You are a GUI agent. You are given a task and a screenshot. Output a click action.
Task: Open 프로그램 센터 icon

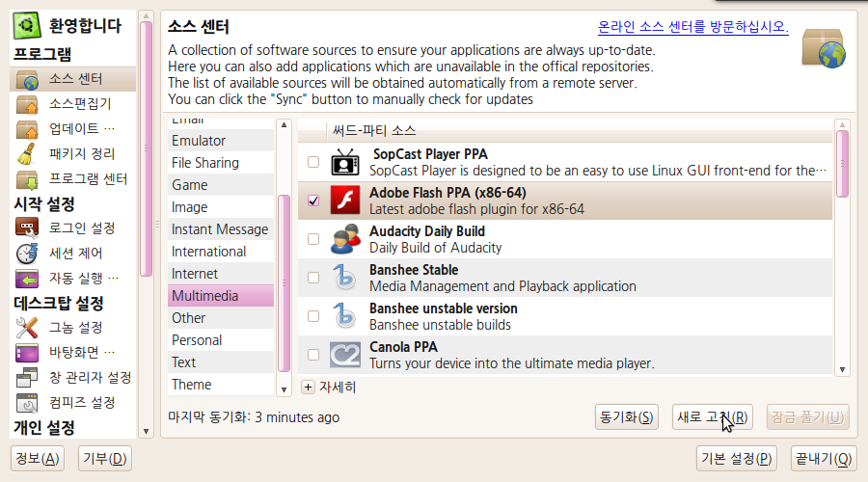coord(27,179)
